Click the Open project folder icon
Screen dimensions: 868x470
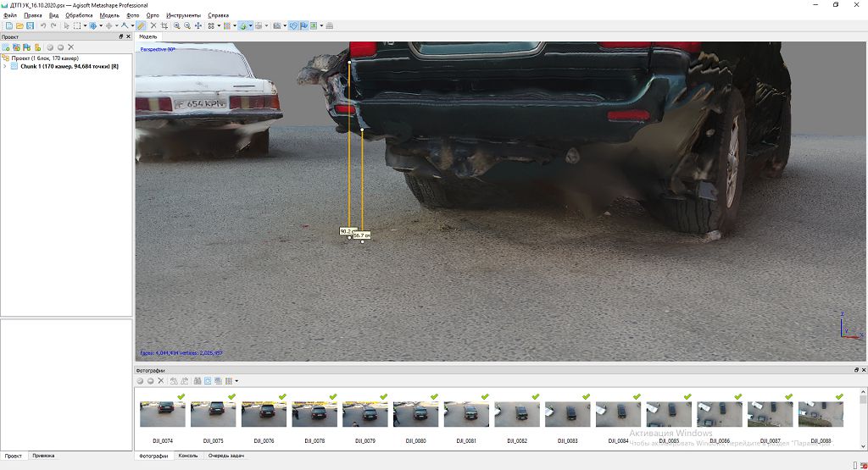pos(19,25)
